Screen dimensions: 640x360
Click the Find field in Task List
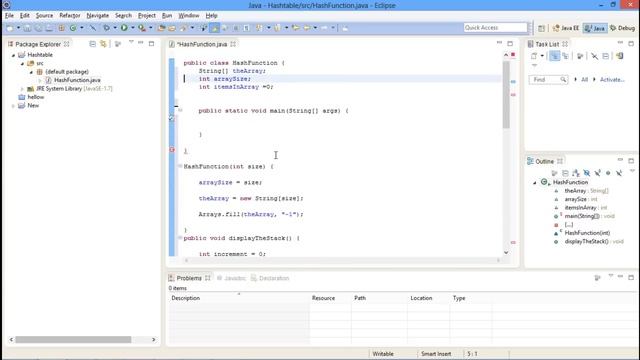point(548,80)
